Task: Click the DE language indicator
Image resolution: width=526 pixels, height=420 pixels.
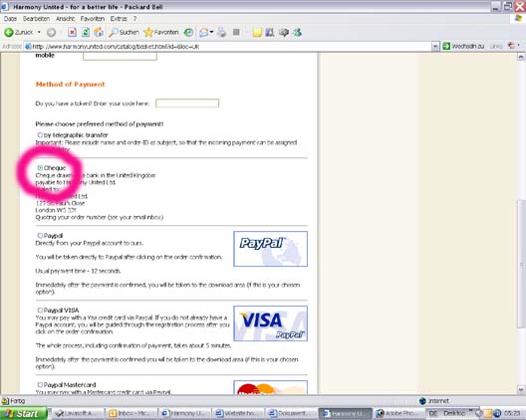Action: 433,414
